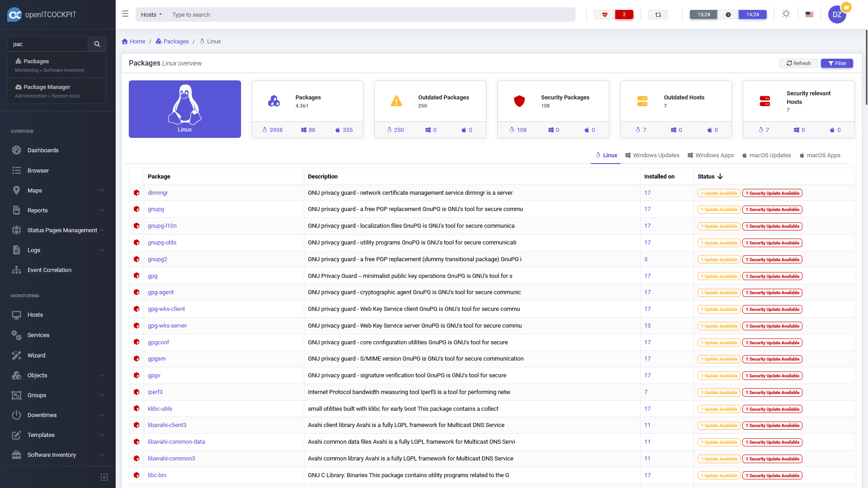Open the language flag selector
This screenshot has height=488, width=868.
(x=809, y=14)
